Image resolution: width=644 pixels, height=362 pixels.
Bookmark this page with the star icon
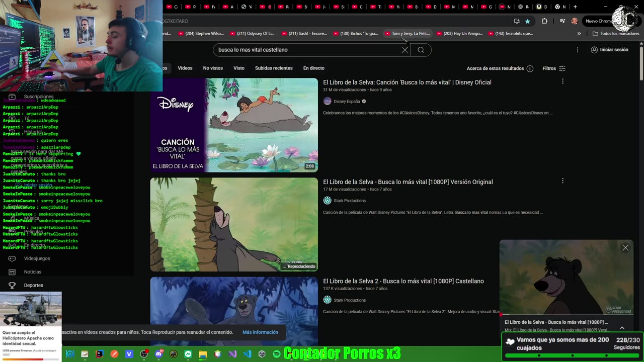tap(527, 21)
